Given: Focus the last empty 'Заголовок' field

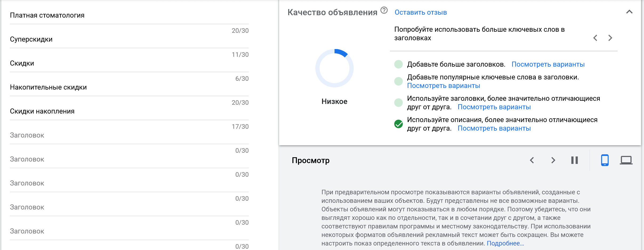Looking at the screenshot, I should pos(129,231).
